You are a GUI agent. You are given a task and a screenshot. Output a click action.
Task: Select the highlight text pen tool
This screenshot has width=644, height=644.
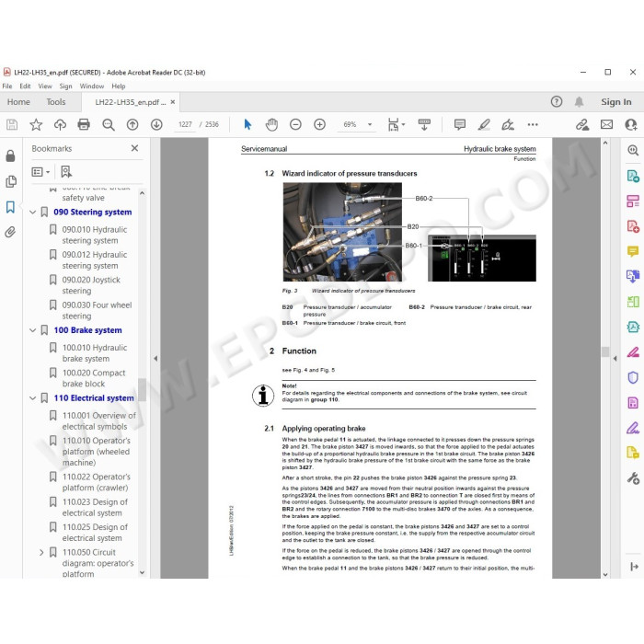484,124
